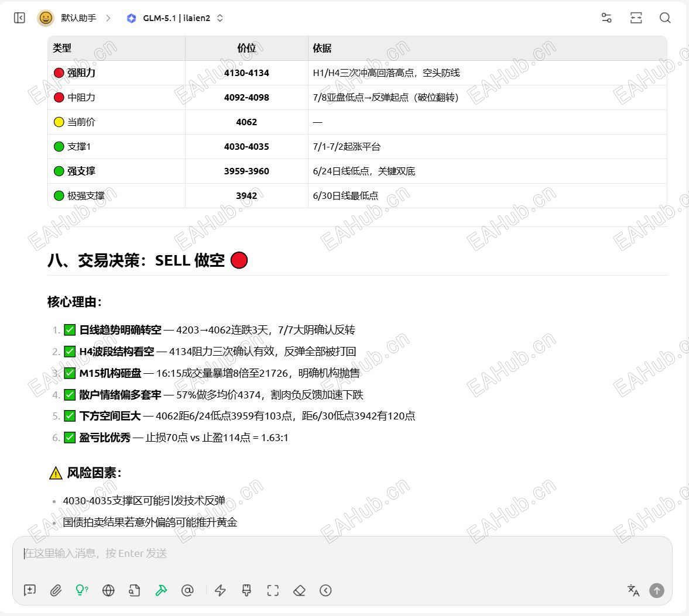Image resolution: width=689 pixels, height=616 pixels.
Task: Open the search magnifier in the header
Action: [x=665, y=18]
